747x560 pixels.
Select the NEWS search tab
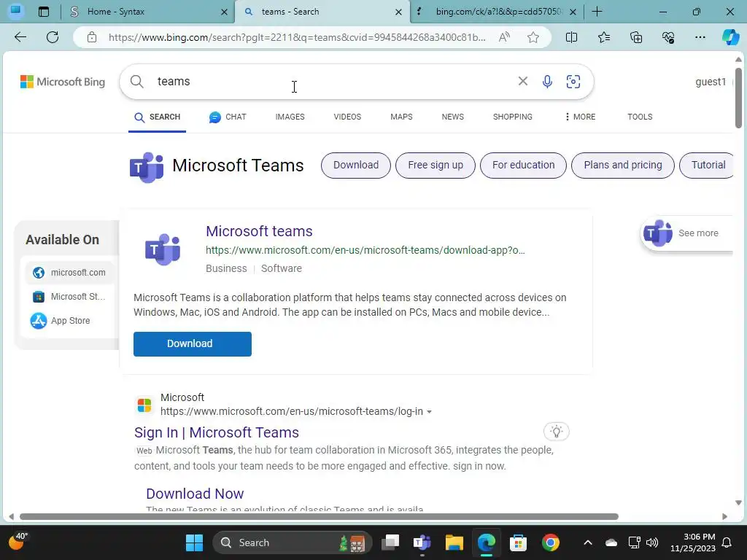click(x=452, y=117)
